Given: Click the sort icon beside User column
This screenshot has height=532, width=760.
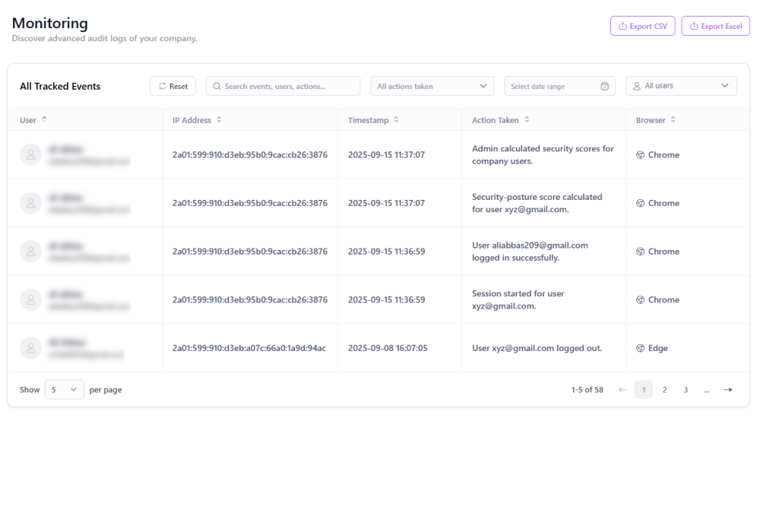Looking at the screenshot, I should point(44,120).
